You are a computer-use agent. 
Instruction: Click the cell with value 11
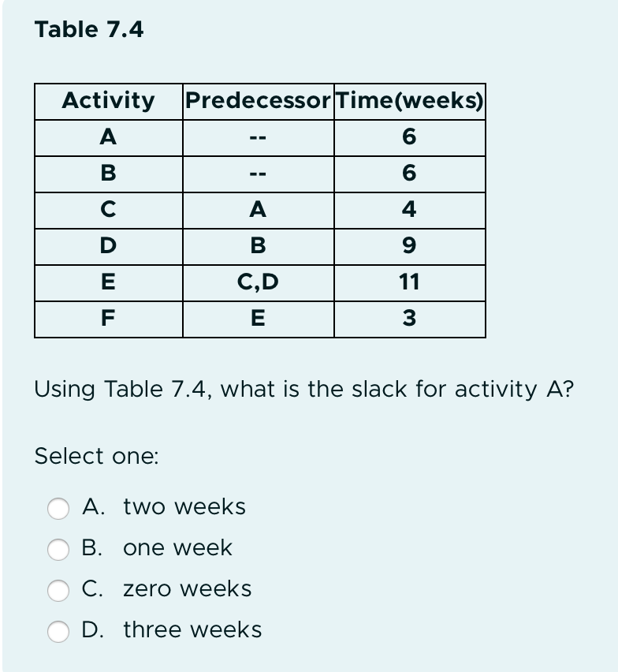click(409, 283)
